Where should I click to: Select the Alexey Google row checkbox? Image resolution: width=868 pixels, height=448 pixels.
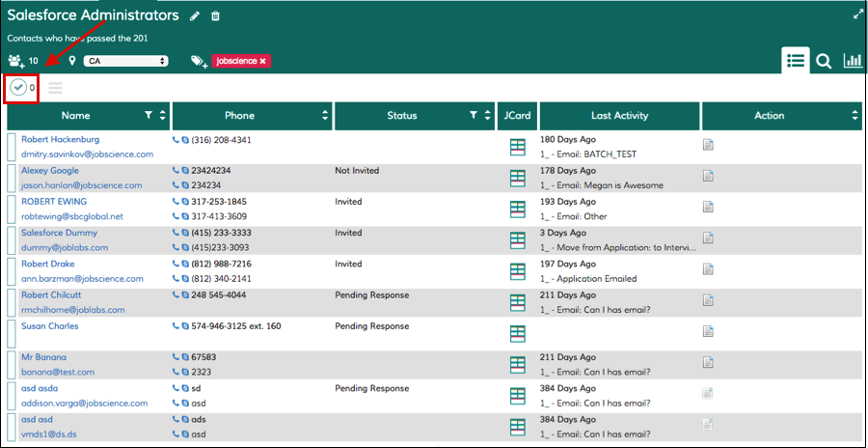point(12,178)
